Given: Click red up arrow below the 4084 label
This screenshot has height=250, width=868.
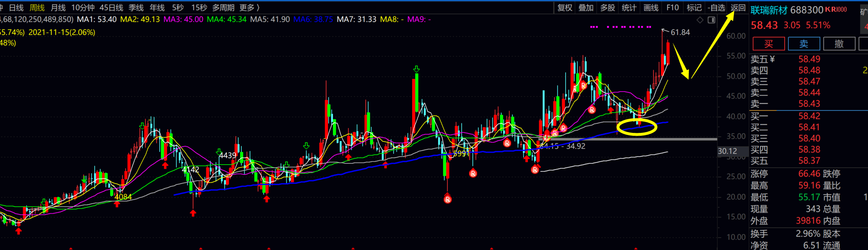Looking at the screenshot, I should click(117, 204).
